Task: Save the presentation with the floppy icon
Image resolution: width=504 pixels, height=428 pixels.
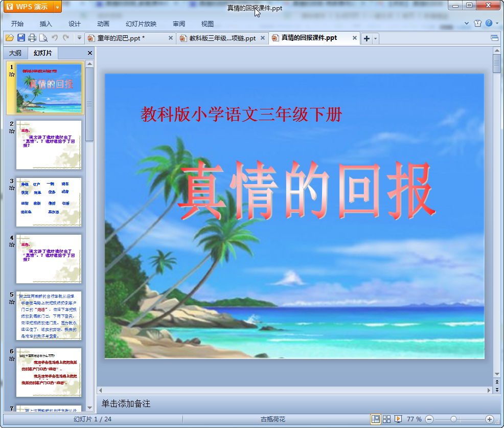Action: pyautogui.click(x=21, y=38)
